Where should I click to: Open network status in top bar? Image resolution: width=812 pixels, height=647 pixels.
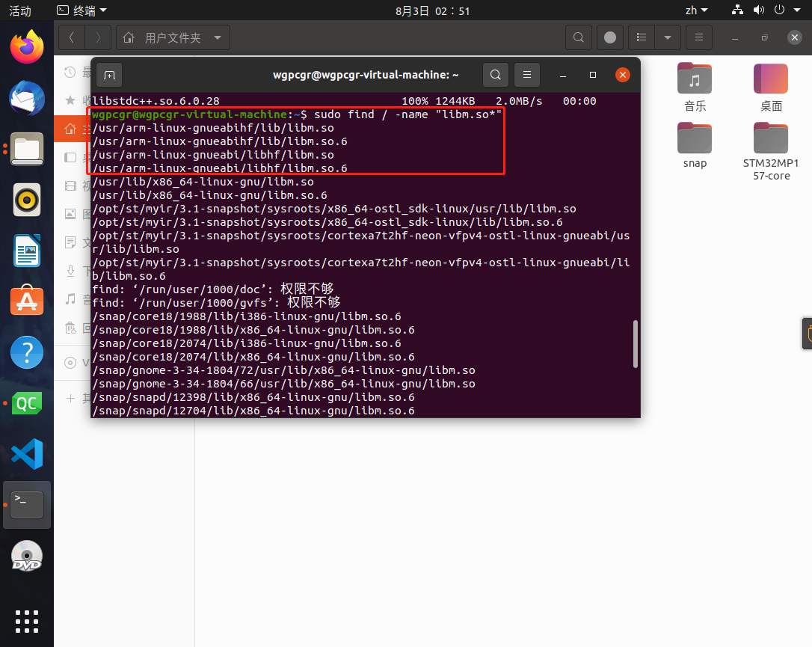tap(737, 10)
